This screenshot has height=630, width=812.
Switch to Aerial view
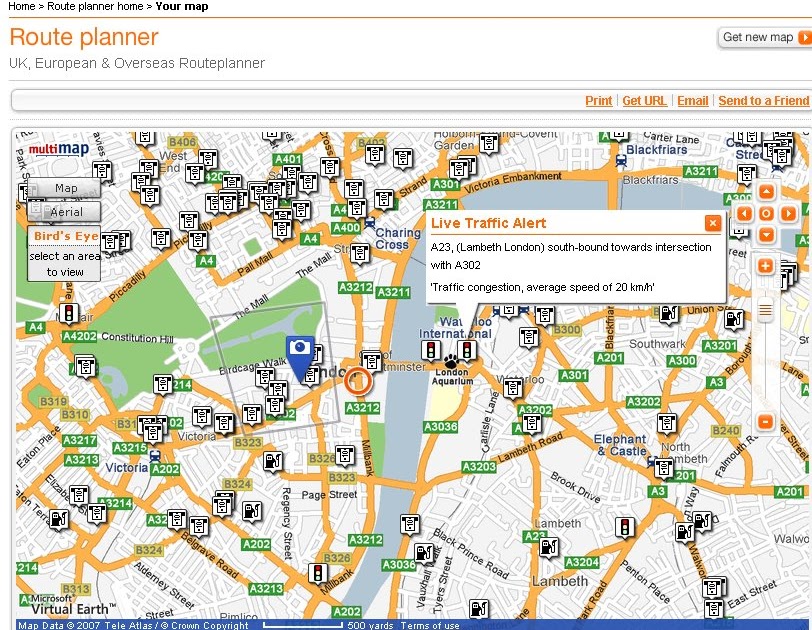(x=66, y=212)
